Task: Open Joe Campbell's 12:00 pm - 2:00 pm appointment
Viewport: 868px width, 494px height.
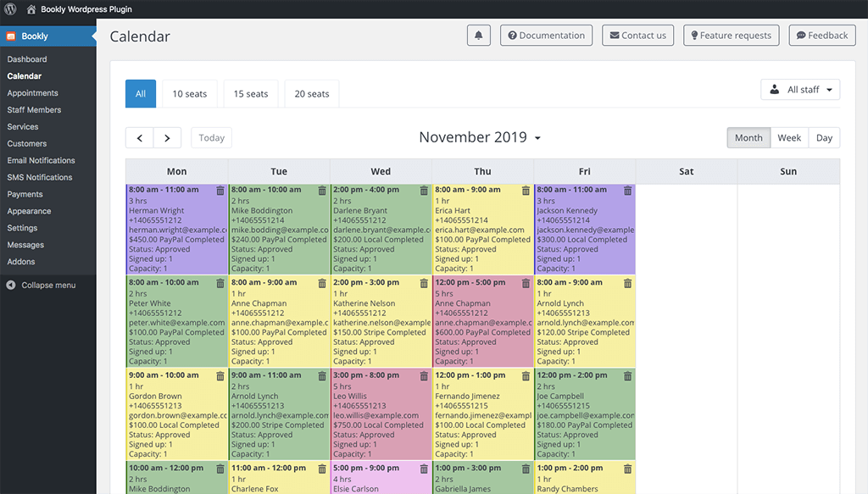Action: coord(585,415)
